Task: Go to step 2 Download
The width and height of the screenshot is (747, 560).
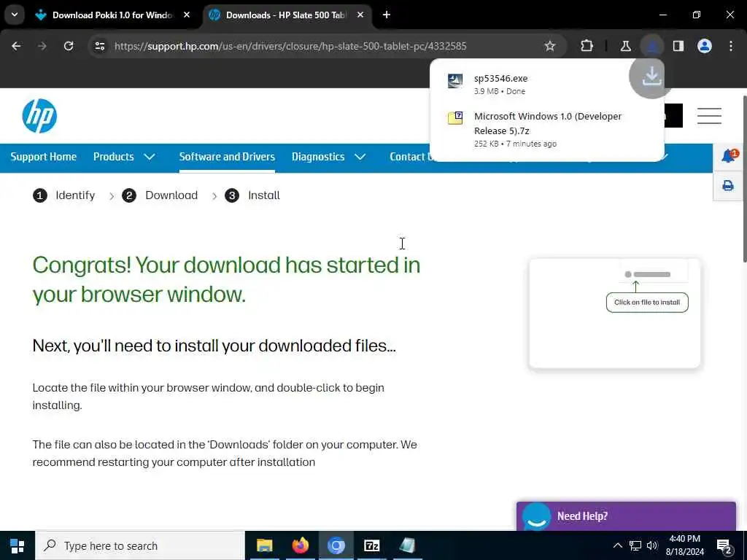Action: click(160, 195)
